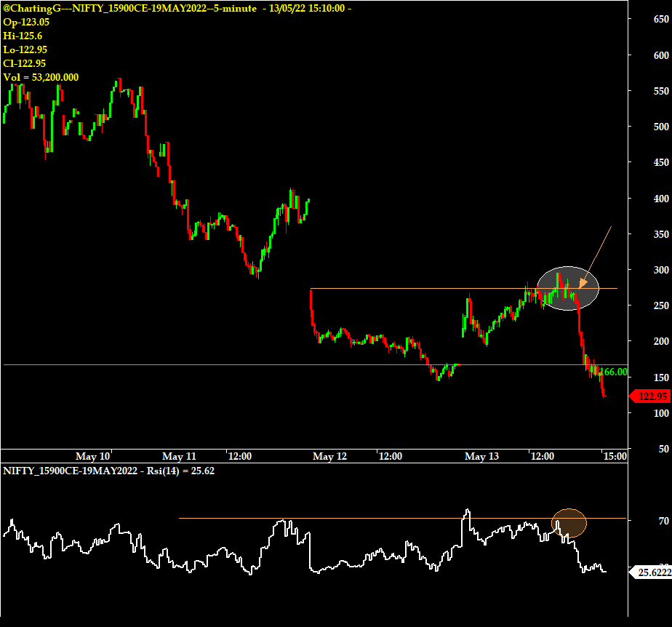Select the May 13 date on time axis

[481, 456]
